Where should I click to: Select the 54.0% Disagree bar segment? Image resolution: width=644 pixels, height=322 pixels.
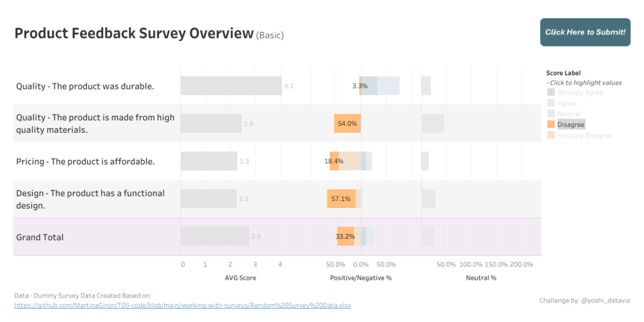347,124
